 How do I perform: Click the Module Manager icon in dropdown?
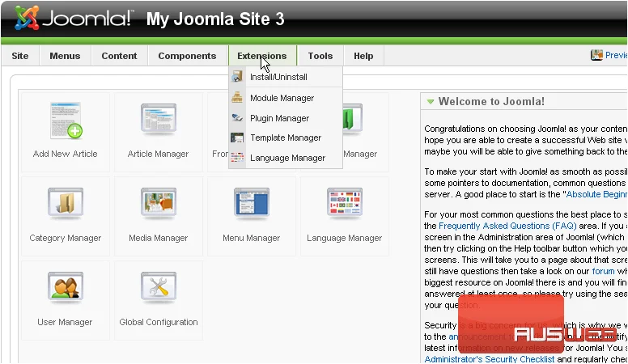(x=237, y=97)
